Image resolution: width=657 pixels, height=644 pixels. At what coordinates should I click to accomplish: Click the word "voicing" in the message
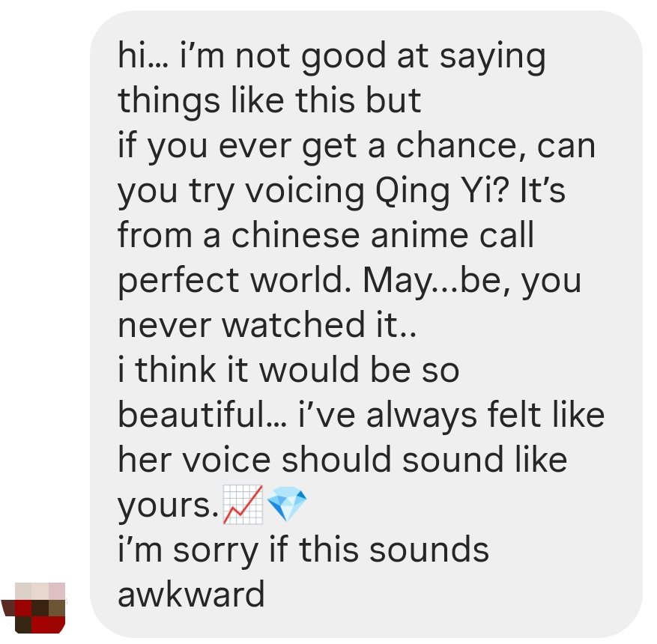[305, 191]
